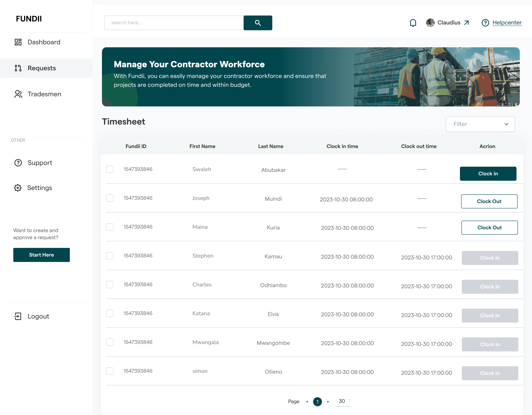
Task: Select Charles Odhiambo's checkbox
Action: 110,285
